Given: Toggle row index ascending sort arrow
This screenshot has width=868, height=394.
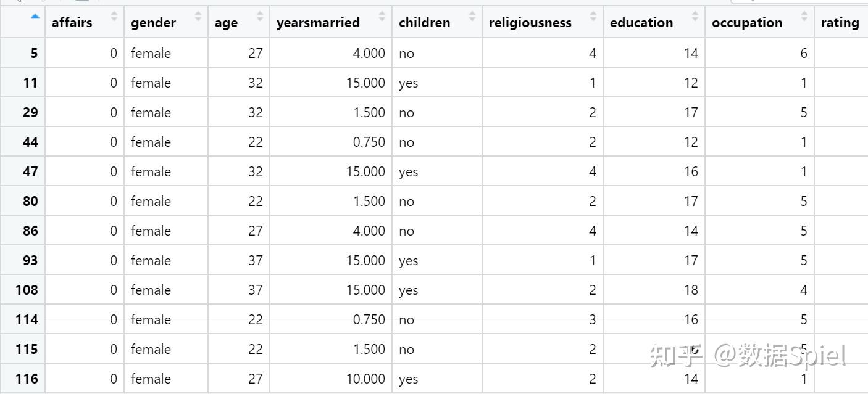Looking at the screenshot, I should point(35,16).
